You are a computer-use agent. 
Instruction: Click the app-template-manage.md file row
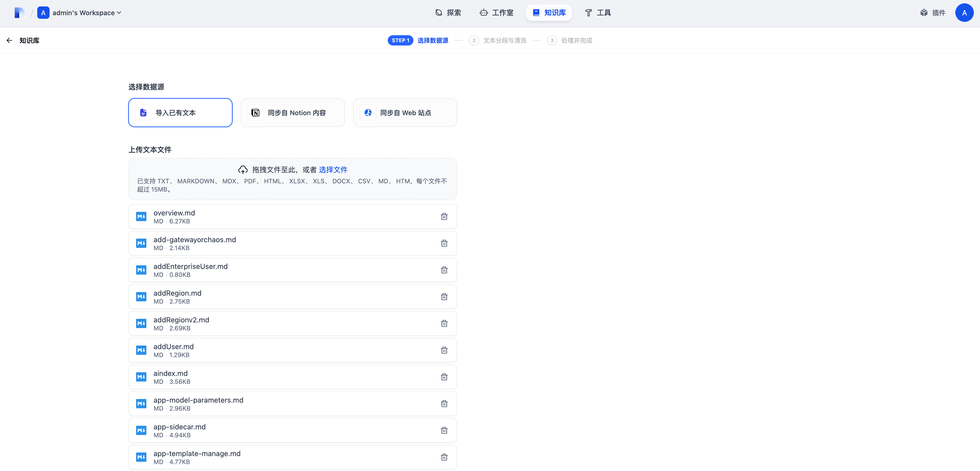pyautogui.click(x=266, y=457)
